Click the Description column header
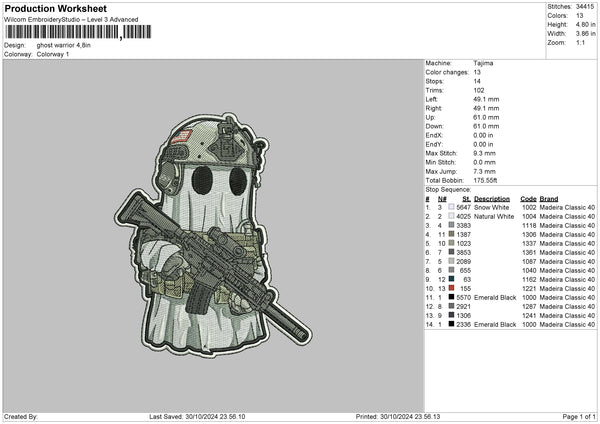Viewport: 600px width, 424px height. tap(491, 198)
